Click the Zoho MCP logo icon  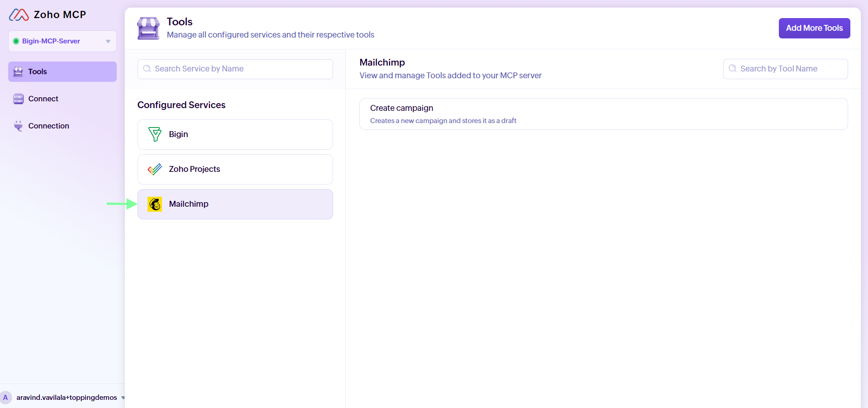[19, 15]
